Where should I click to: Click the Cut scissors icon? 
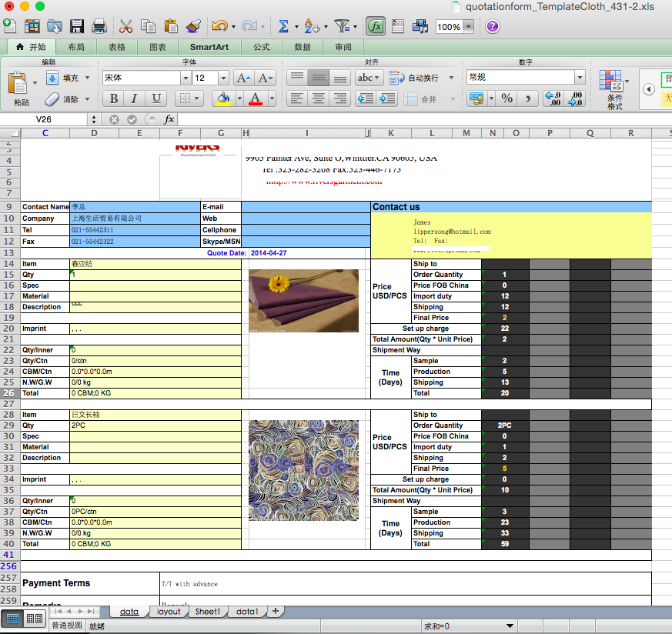(x=126, y=27)
